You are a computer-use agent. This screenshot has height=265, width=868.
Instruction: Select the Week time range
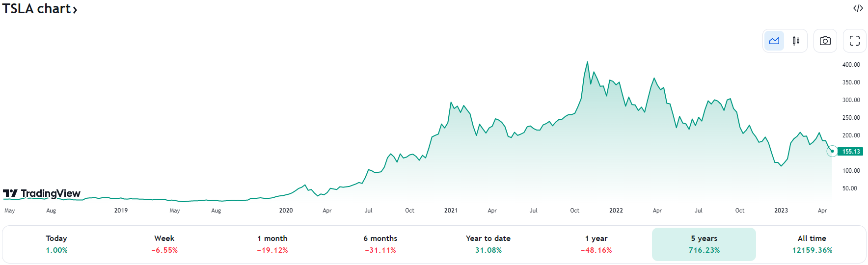coord(164,244)
